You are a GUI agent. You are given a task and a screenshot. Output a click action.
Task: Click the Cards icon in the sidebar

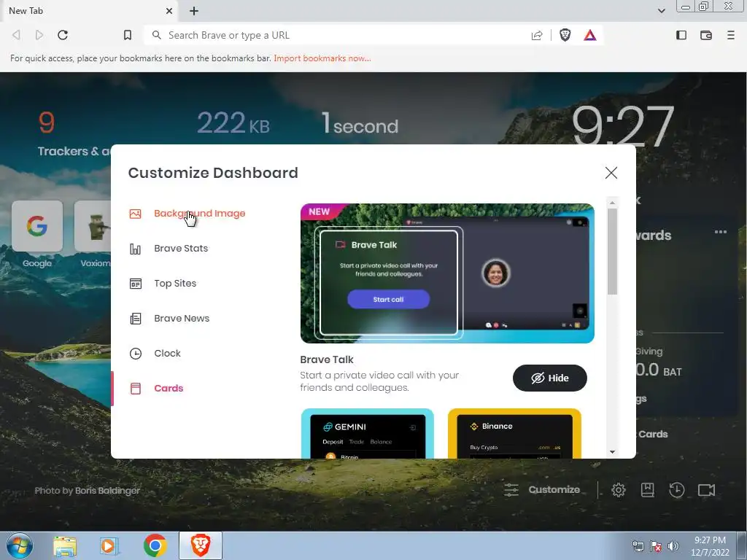pyautogui.click(x=135, y=389)
